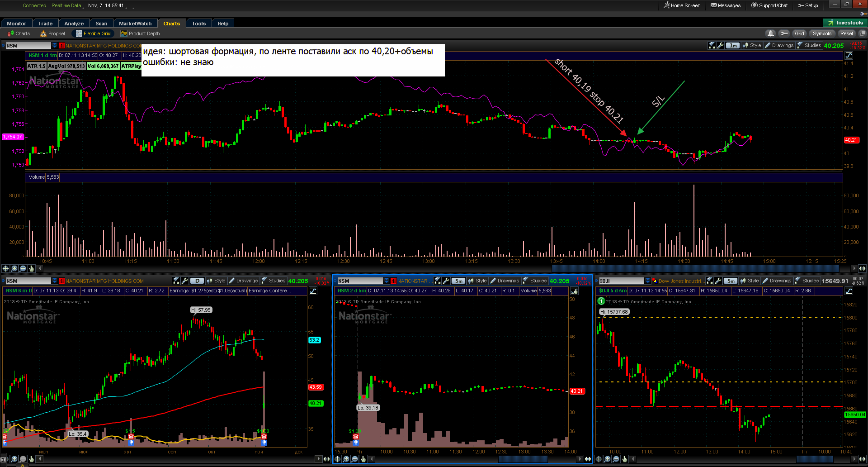Switch to Trade tab
This screenshot has width=868, height=467.
pyautogui.click(x=45, y=24)
